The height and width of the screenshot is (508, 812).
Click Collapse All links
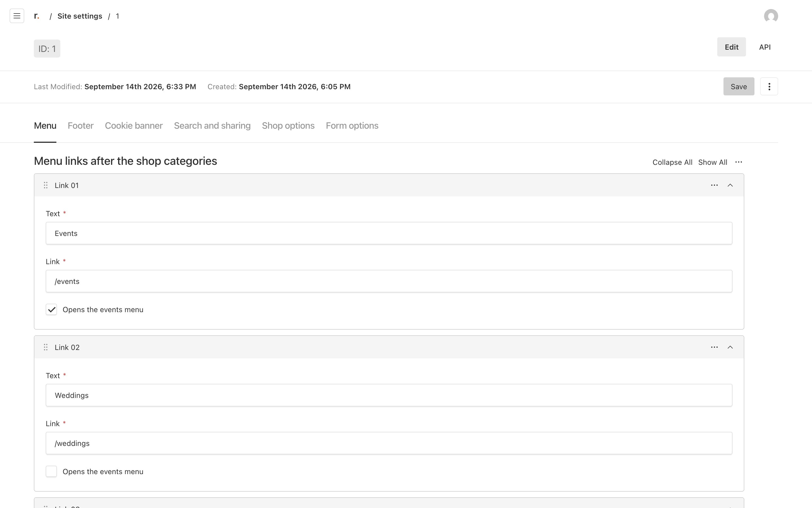tap(672, 162)
